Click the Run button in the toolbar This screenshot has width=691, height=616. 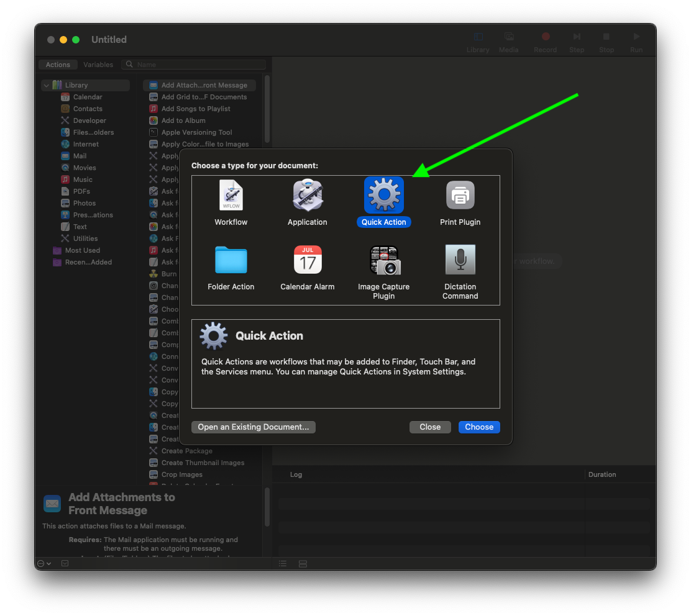point(636,37)
